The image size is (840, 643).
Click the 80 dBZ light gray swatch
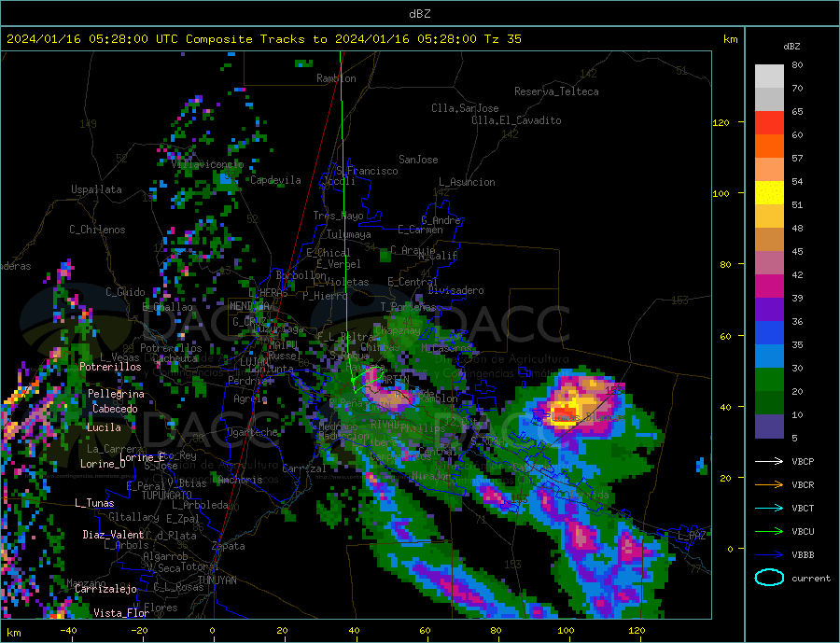tap(769, 76)
